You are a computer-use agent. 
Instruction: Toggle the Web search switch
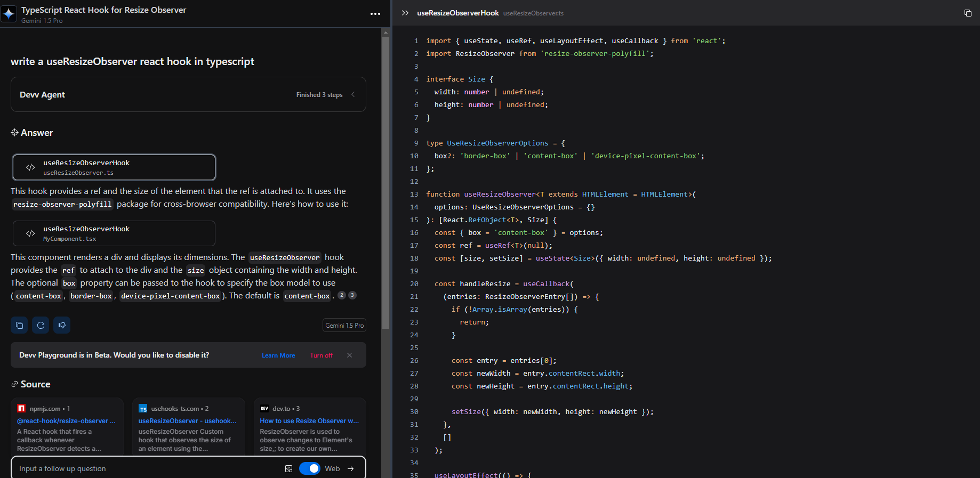pos(309,468)
